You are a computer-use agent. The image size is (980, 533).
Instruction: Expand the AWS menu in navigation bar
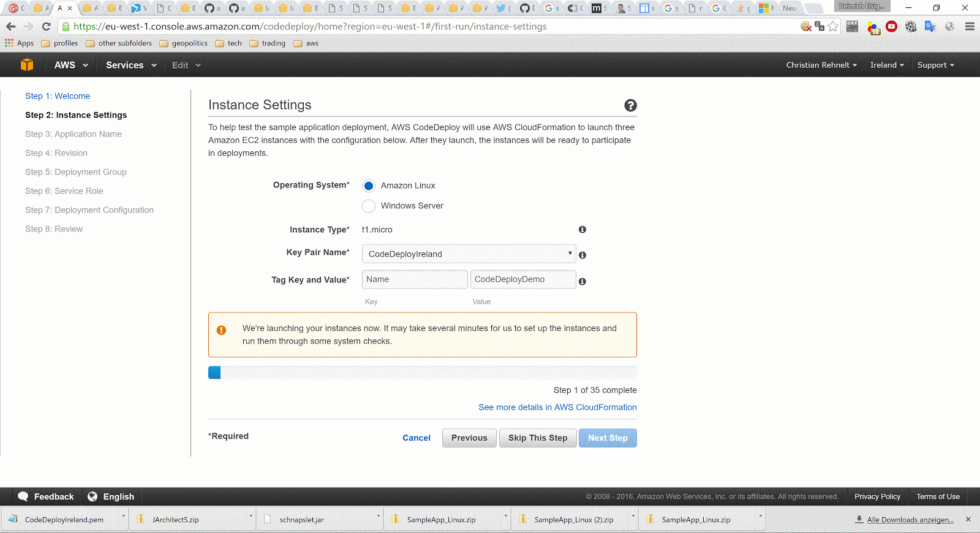pos(71,65)
